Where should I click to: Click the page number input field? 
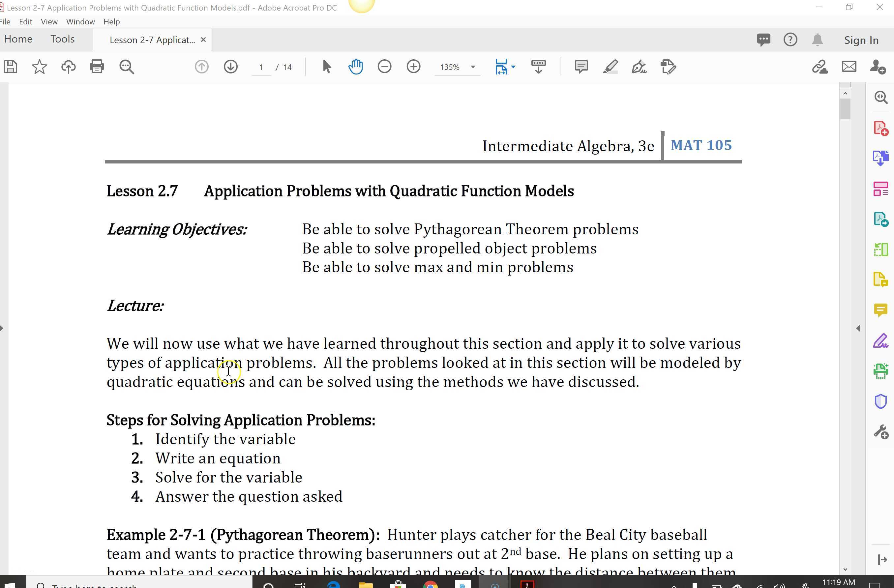[x=261, y=67]
